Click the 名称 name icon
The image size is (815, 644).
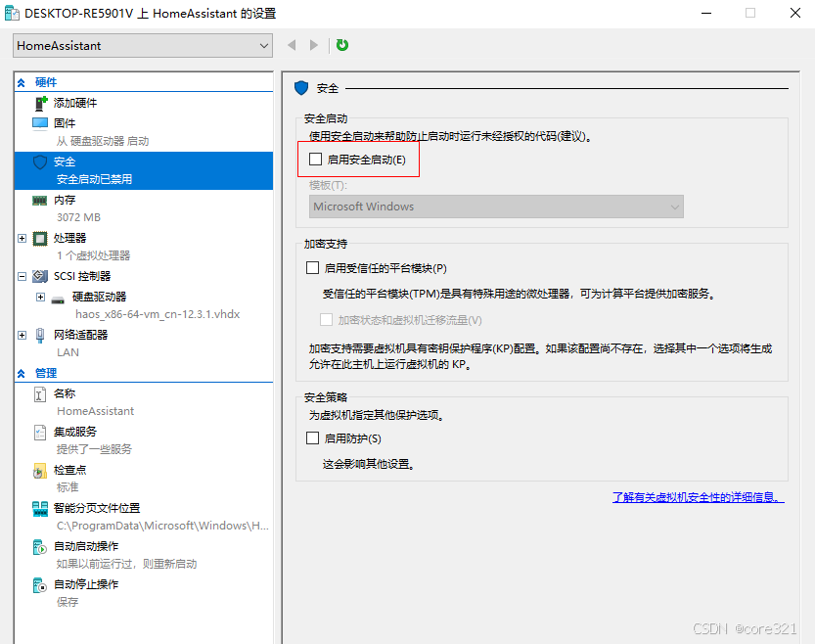point(40,394)
